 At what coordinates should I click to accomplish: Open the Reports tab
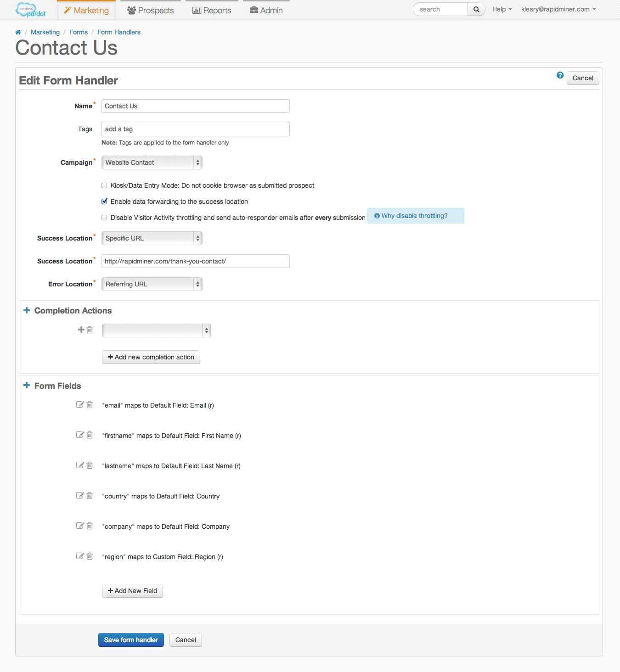(212, 10)
